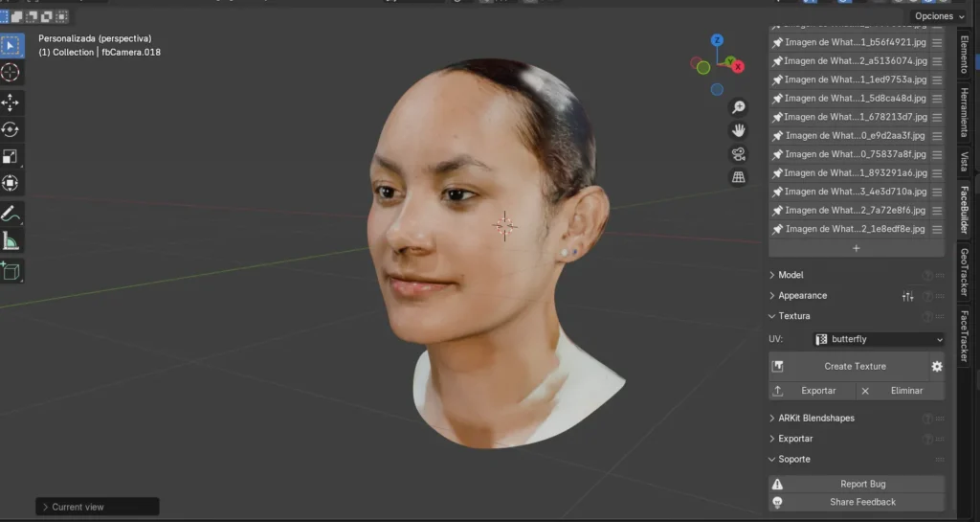Click drag-handle dots of Soporte panel

click(x=940, y=460)
